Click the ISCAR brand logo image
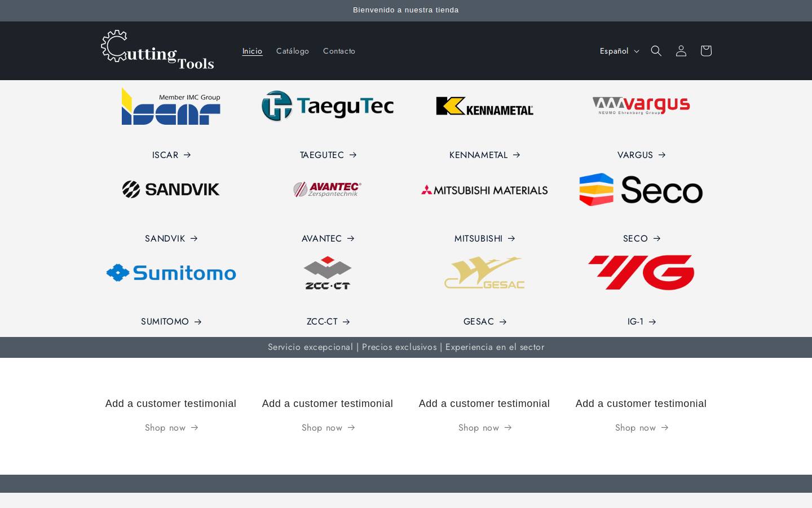Screen dimensions: 812x508 171,106
